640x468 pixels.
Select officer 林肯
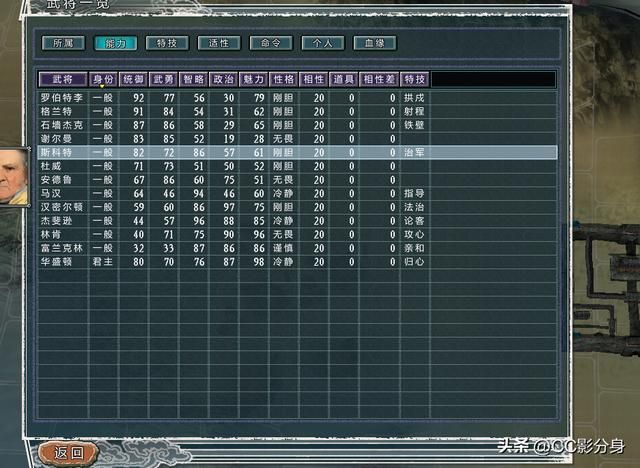pos(297,235)
